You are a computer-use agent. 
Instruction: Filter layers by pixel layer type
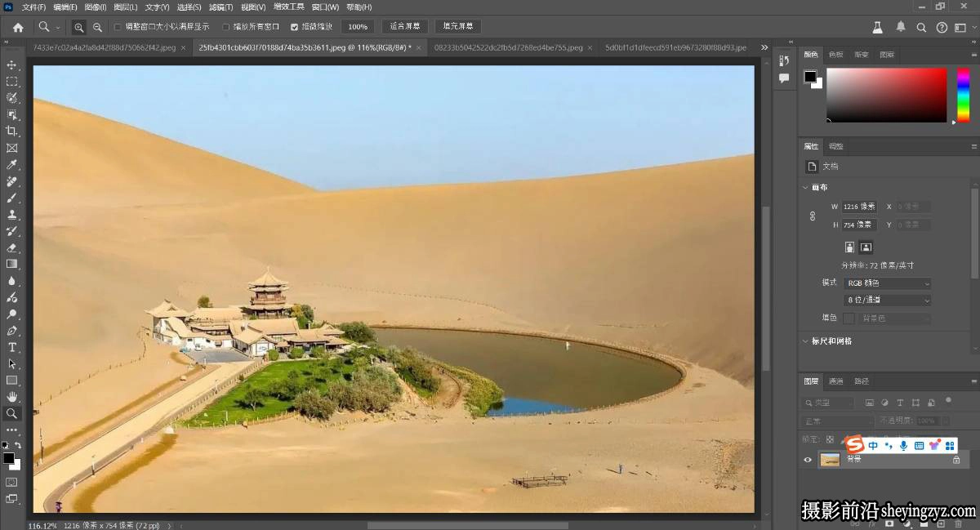[870, 403]
